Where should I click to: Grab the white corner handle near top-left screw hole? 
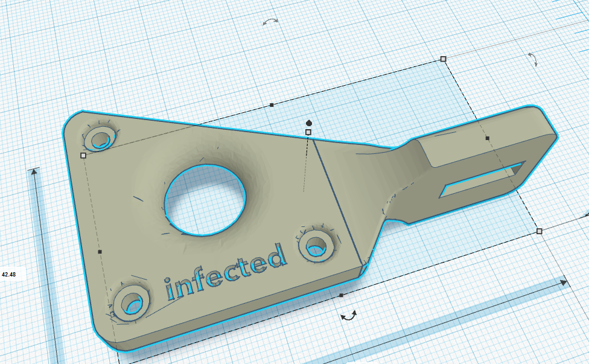83,155
